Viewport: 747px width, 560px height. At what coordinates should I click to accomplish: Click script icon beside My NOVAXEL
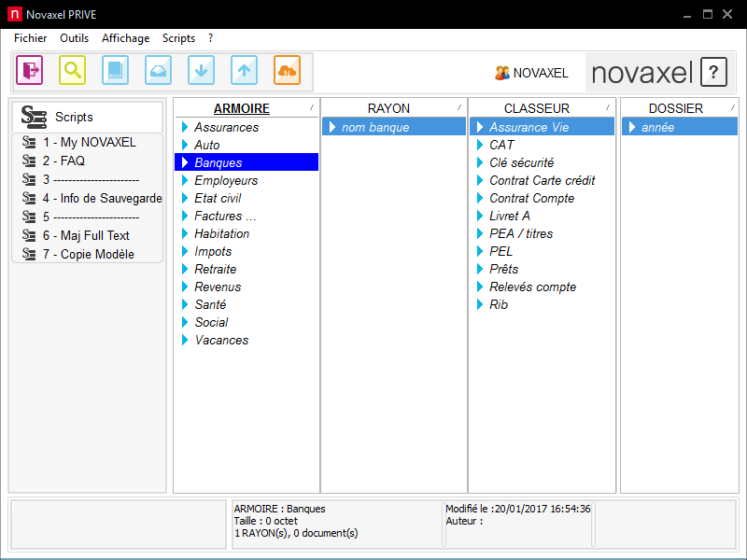coord(29,142)
